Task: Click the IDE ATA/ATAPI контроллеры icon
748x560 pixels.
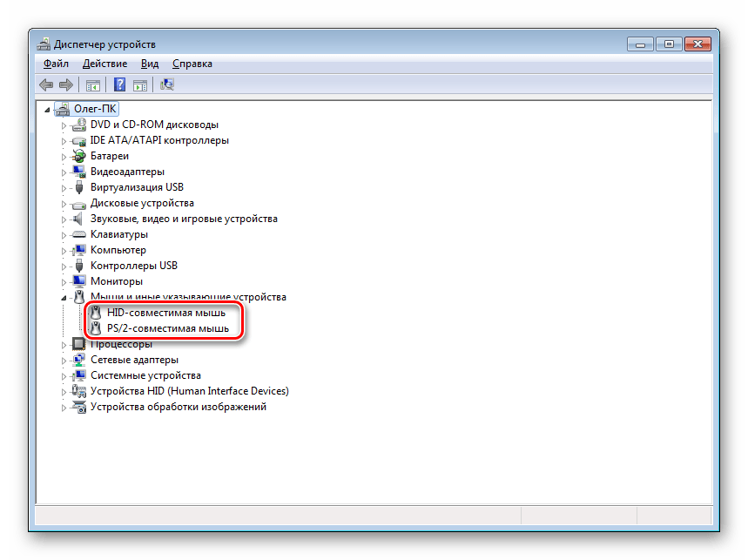Action: pyautogui.click(x=78, y=141)
